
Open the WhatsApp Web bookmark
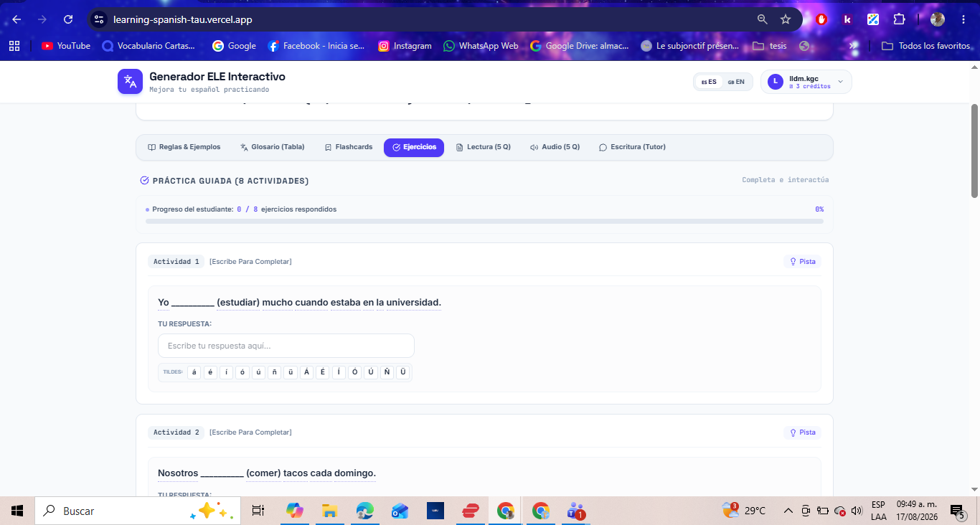481,46
